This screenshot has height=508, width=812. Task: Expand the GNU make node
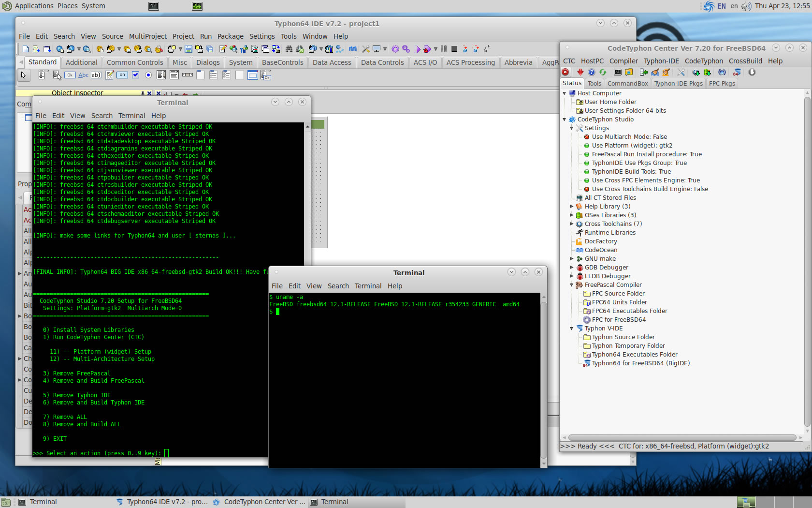(571, 259)
